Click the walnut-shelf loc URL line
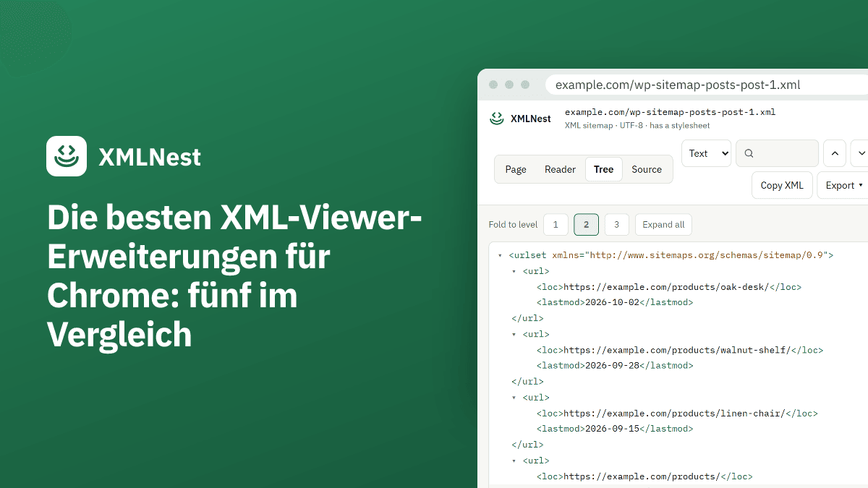The width and height of the screenshot is (868, 488). (x=680, y=350)
